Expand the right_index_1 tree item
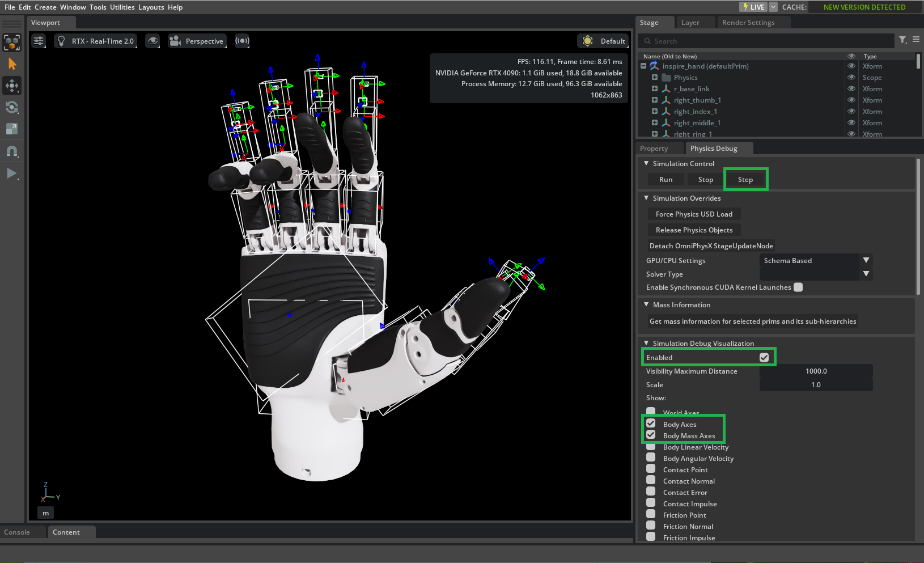 pyautogui.click(x=654, y=111)
